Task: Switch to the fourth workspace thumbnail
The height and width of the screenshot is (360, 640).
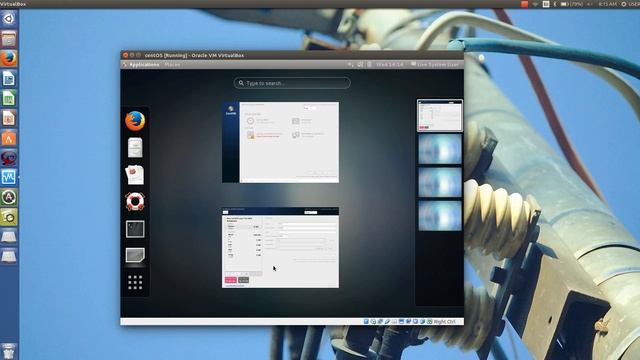Action: tap(440, 216)
